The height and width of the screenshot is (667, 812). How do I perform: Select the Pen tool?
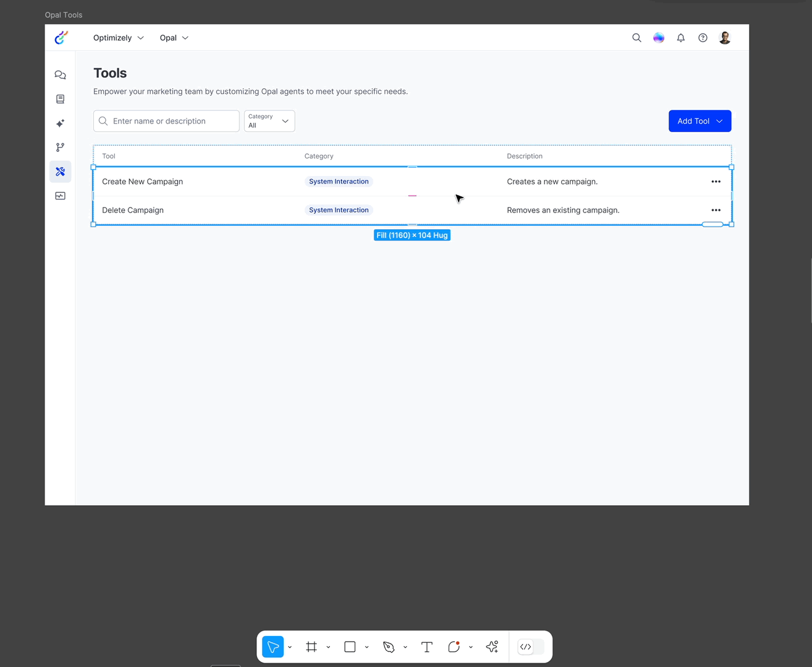389,647
